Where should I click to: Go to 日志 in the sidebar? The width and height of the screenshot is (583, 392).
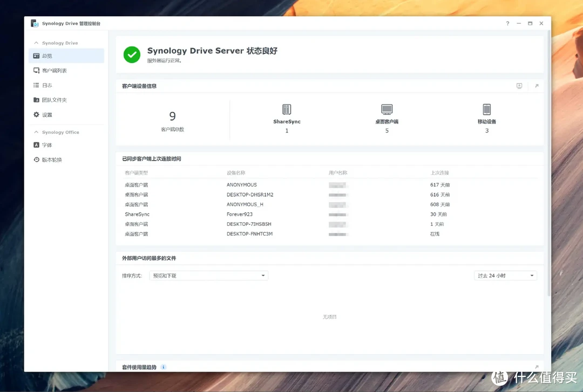(x=47, y=85)
